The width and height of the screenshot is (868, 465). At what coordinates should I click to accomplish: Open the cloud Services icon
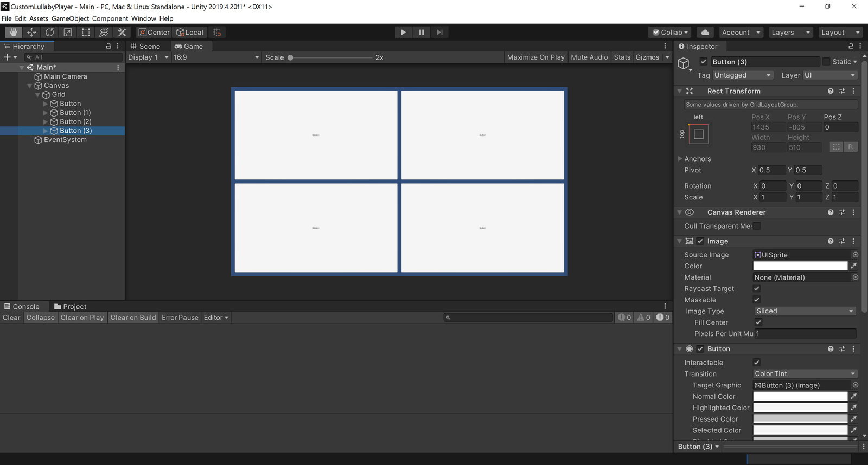705,33
